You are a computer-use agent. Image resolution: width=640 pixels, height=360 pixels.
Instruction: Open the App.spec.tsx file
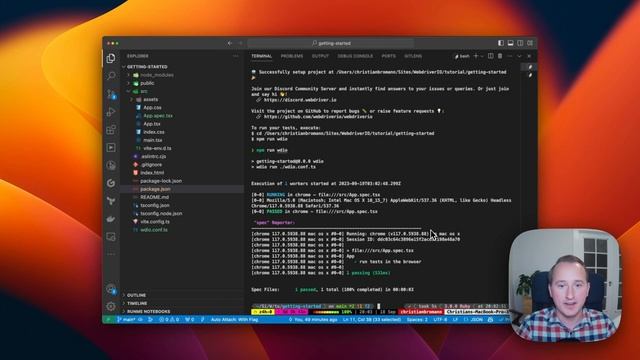pos(158,116)
